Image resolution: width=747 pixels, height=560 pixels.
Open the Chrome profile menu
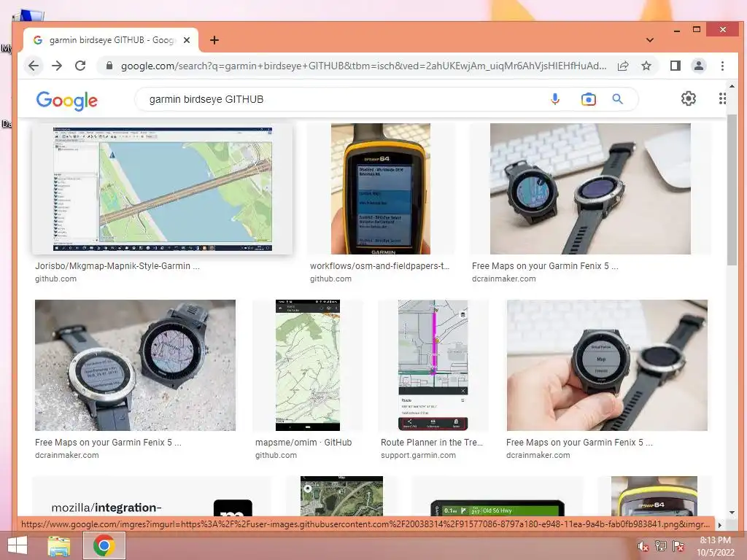coord(698,66)
